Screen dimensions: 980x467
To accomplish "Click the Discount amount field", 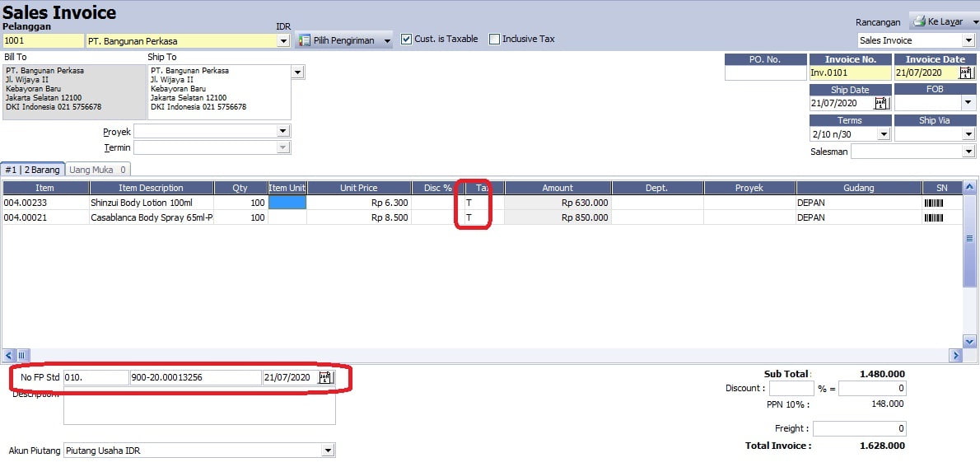I will (872, 389).
